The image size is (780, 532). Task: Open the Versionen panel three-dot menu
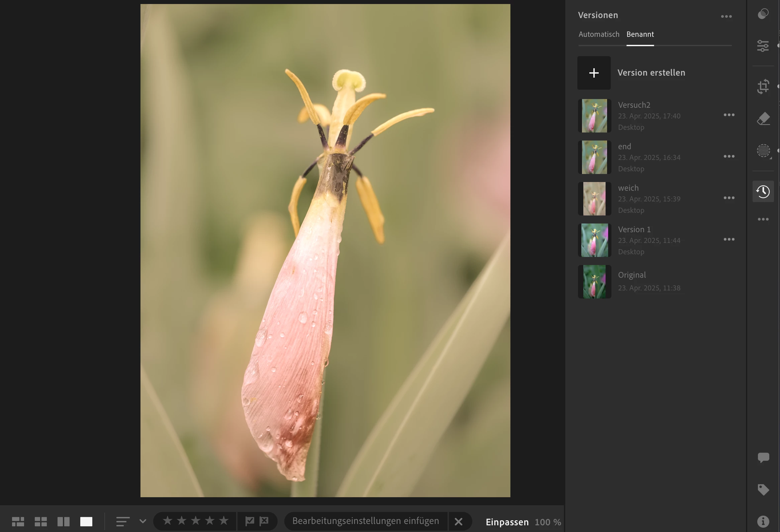pyautogui.click(x=726, y=16)
